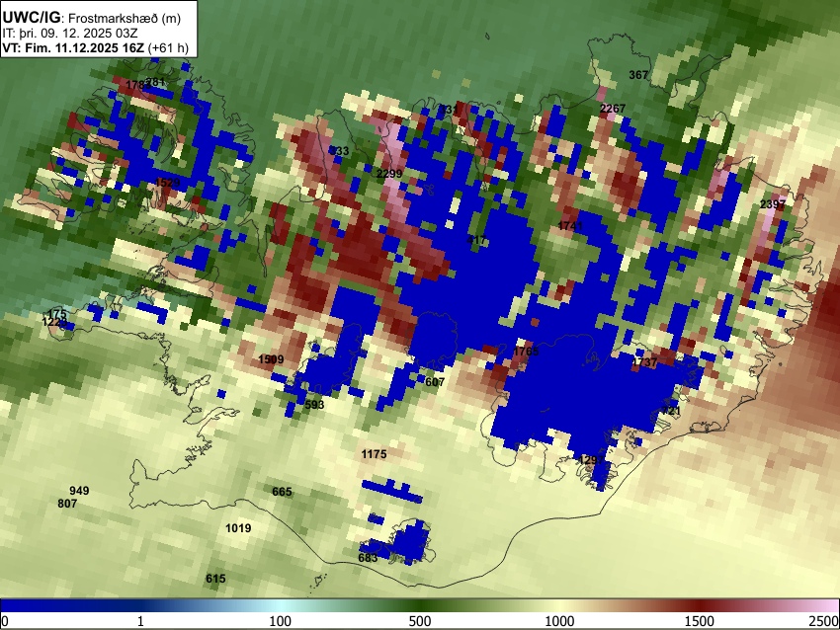This screenshot has width=840, height=630.
Task: Click the "IT: þri. 09. 12. 2025 03Z" line
Action: [69, 34]
